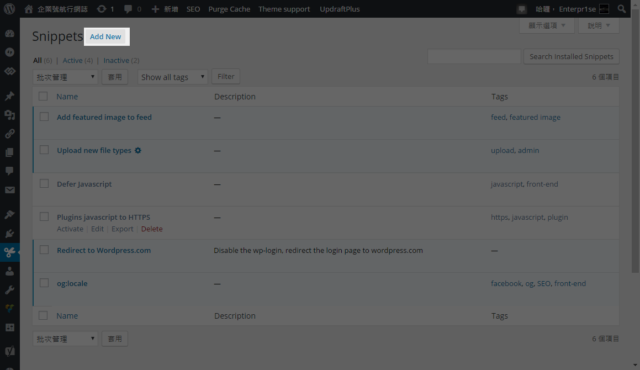
Task: Open Dashboard from sidebar gauge icon
Action: [x=9, y=33]
